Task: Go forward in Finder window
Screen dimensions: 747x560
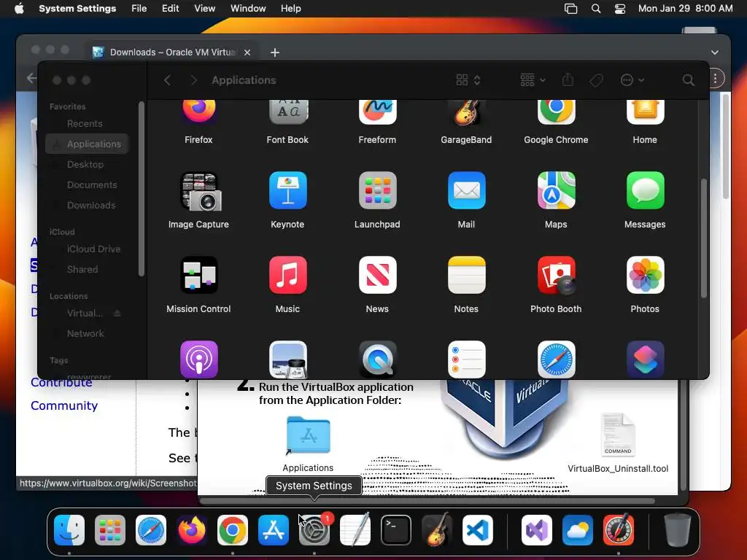Action: tap(193, 80)
